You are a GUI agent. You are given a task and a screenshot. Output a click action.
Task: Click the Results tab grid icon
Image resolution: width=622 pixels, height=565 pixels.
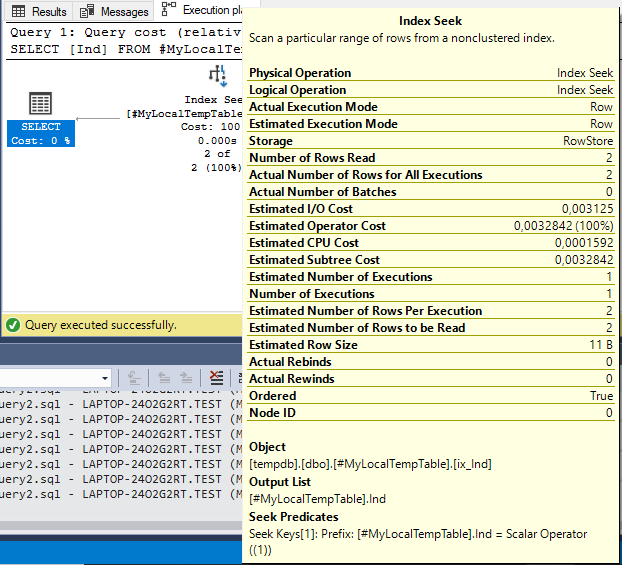(x=18, y=12)
